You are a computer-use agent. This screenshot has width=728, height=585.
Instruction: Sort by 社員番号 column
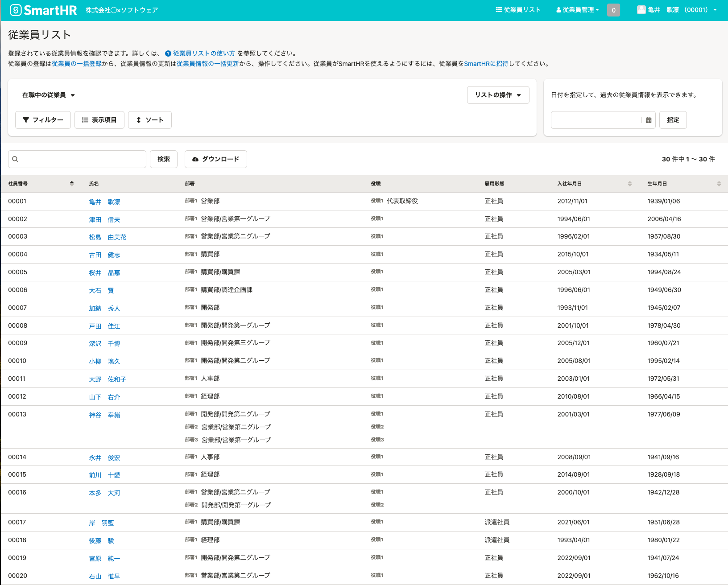[72, 184]
